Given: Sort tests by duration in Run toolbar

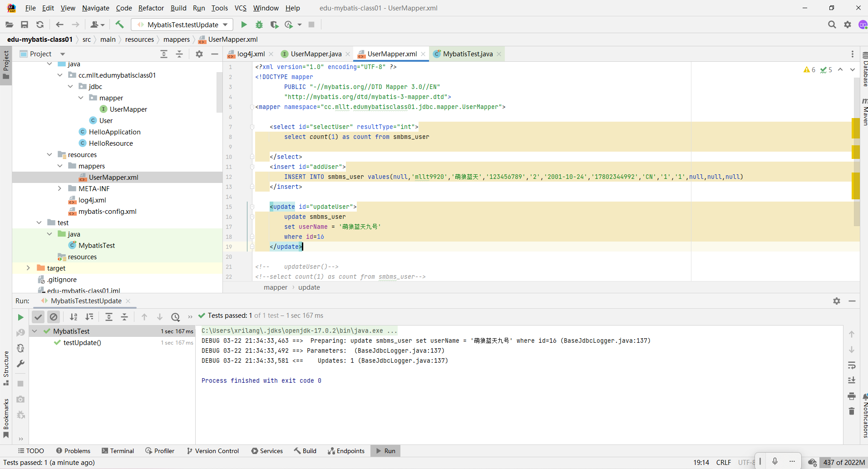Looking at the screenshot, I should tap(89, 317).
